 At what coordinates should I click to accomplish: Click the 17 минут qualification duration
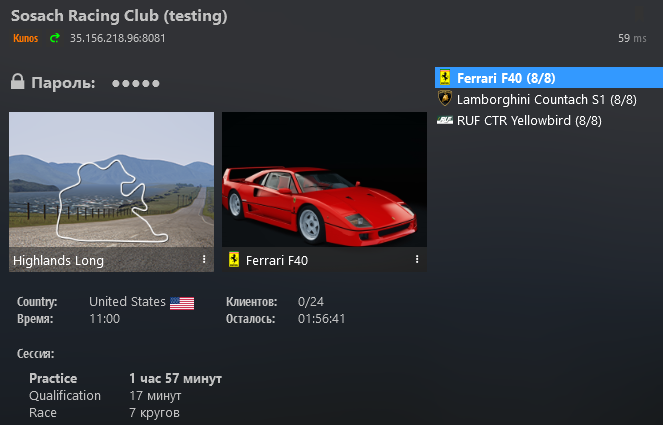tap(155, 395)
